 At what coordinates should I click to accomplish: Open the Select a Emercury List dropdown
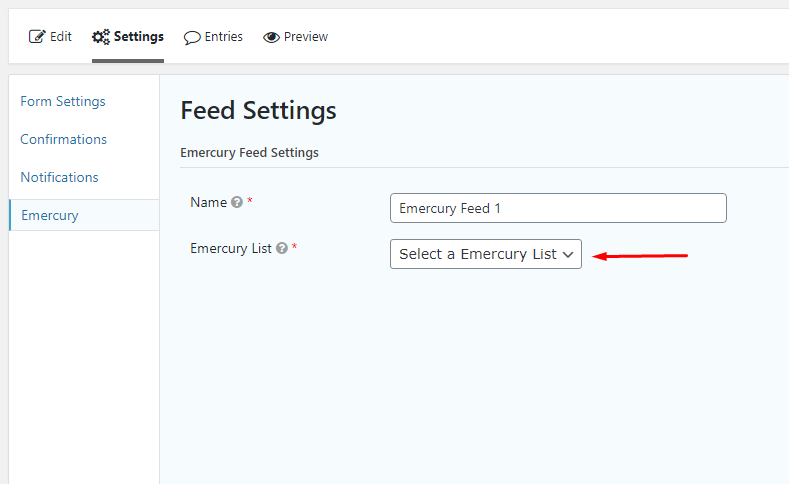click(x=478, y=254)
